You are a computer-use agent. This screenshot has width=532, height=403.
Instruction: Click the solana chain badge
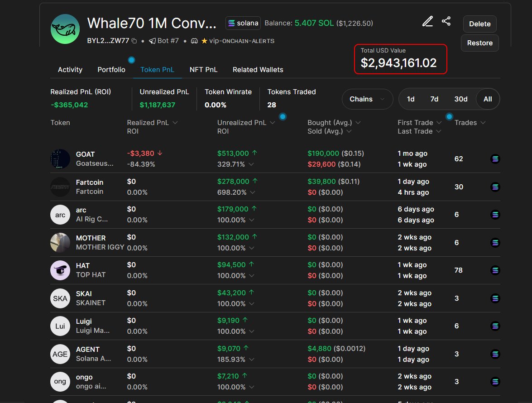tap(243, 23)
